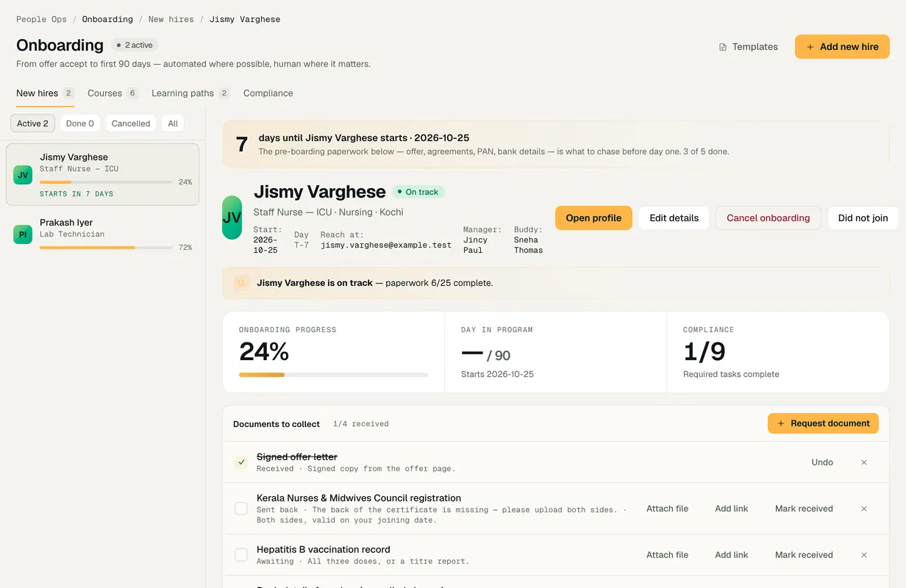Image resolution: width=906 pixels, height=588 pixels.
Task: Filter list by Cancelled
Action: 131,123
